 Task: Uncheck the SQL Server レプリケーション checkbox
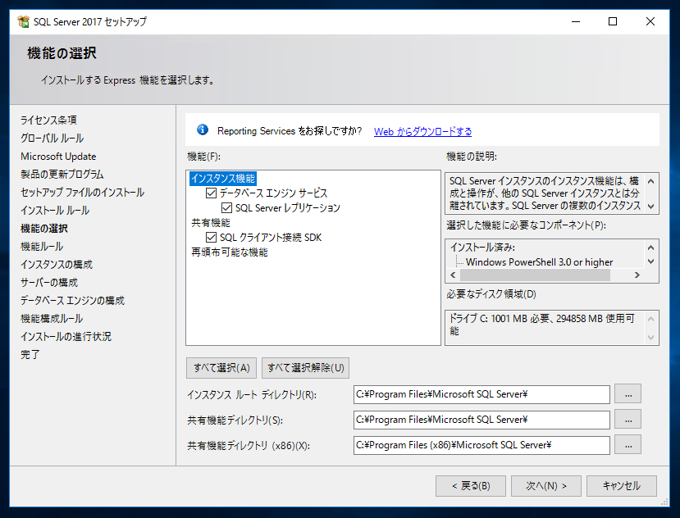tap(226, 208)
